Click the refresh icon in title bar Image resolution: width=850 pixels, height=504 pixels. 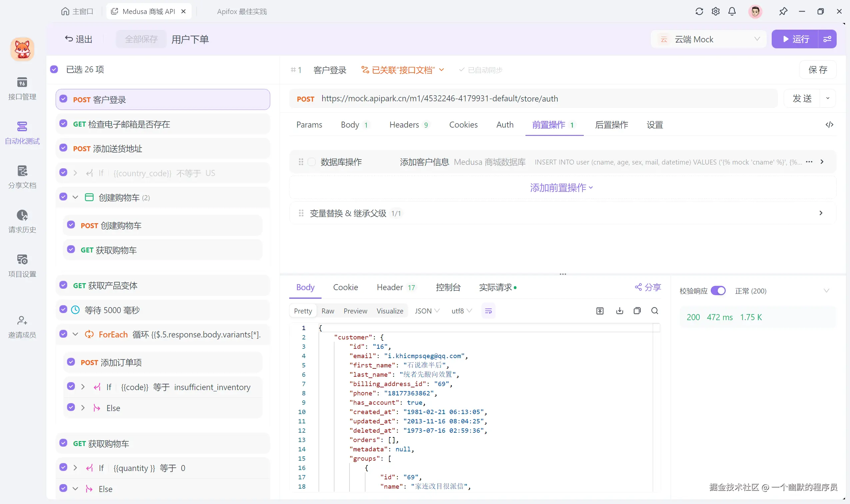click(x=699, y=12)
